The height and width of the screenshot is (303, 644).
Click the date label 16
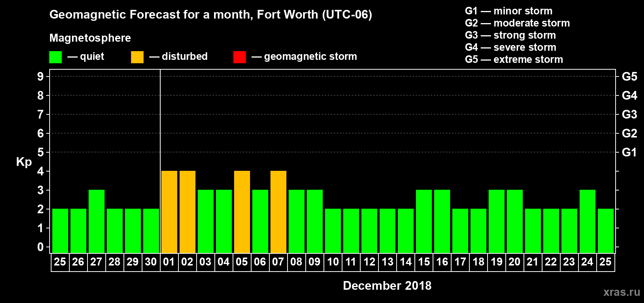[x=442, y=262]
